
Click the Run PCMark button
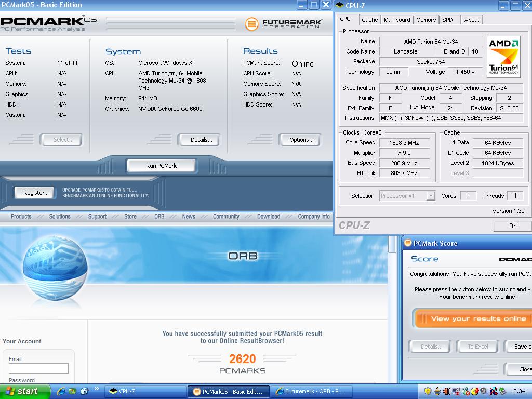[162, 166]
